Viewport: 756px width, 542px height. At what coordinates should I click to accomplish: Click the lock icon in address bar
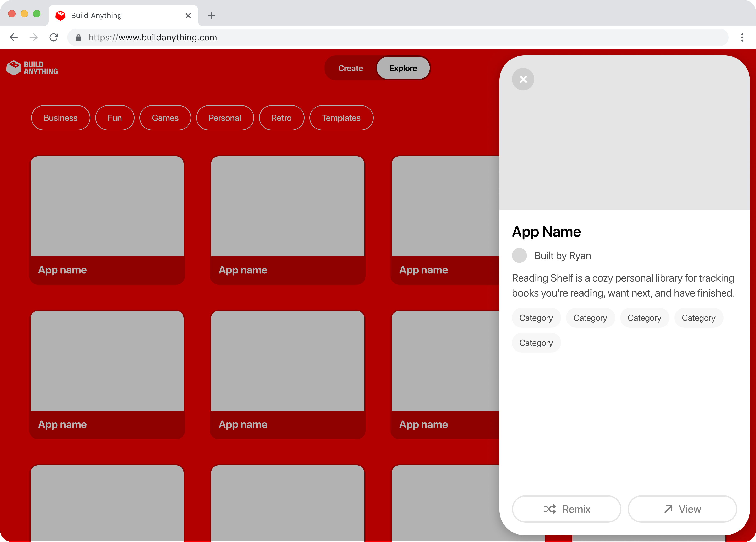78,38
